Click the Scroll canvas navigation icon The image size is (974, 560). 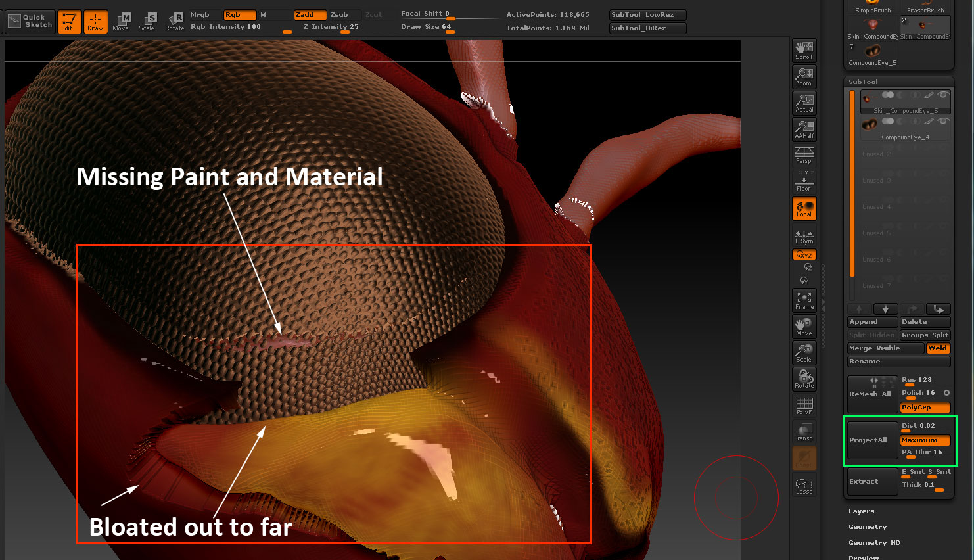[x=804, y=51]
